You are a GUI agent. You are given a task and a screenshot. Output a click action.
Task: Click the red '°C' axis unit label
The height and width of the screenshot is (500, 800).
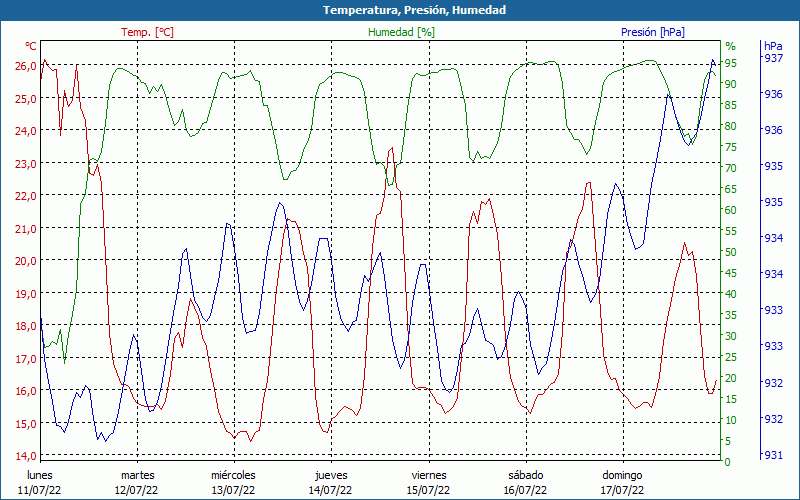pos(31,46)
